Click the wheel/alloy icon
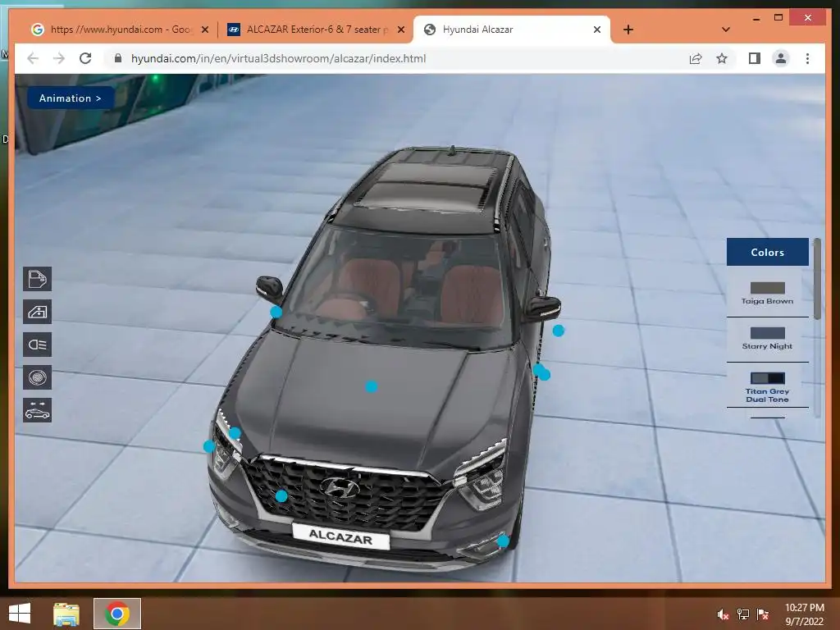The height and width of the screenshot is (630, 840). coord(37,377)
